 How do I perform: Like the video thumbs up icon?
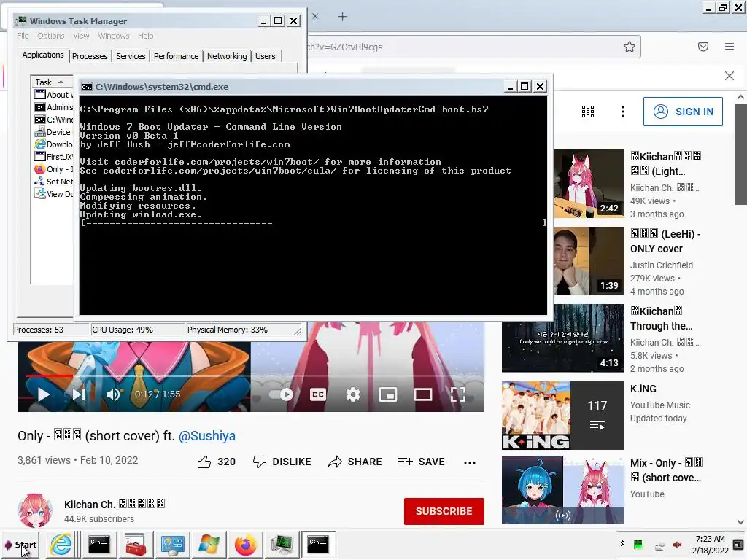204,462
